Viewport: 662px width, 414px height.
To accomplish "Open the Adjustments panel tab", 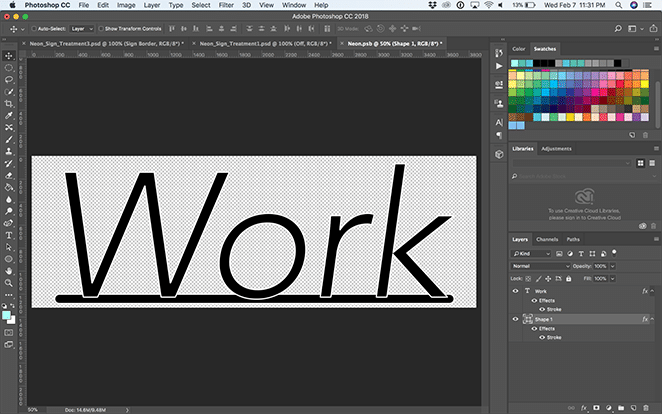I will click(556, 148).
